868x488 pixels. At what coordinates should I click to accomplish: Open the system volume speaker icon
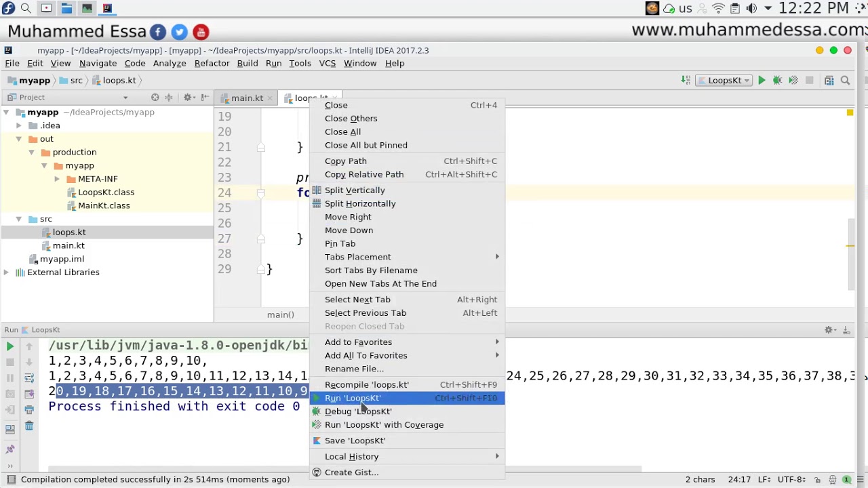point(751,9)
